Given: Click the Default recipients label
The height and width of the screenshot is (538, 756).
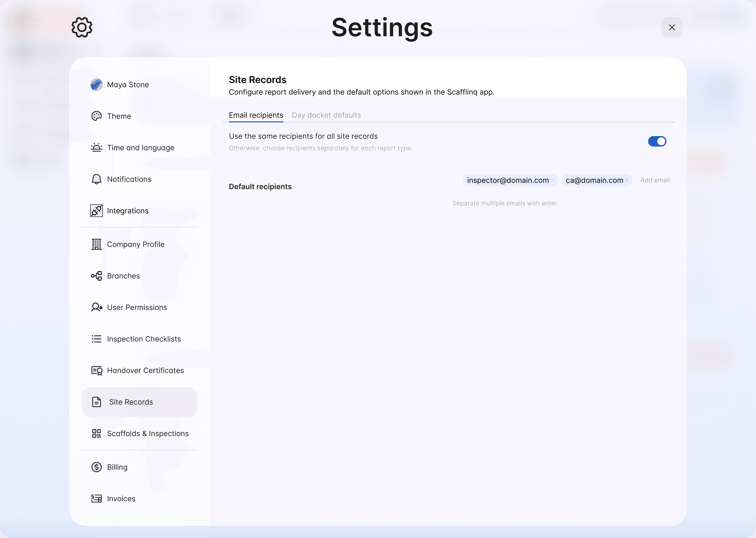Looking at the screenshot, I should [260, 187].
